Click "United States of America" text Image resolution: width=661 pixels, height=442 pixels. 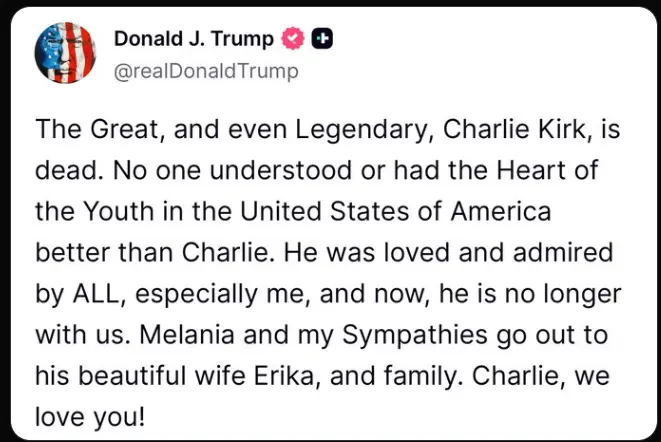click(407, 210)
